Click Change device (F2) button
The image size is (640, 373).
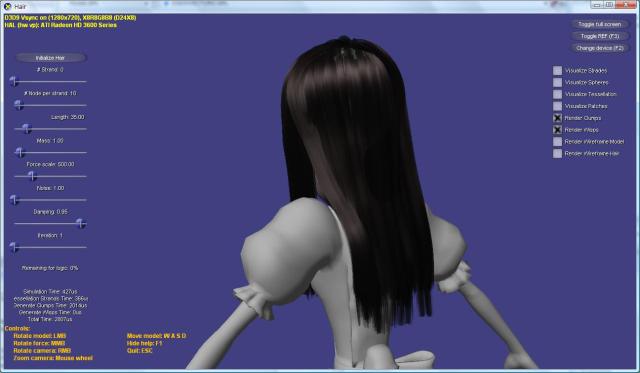click(599, 48)
